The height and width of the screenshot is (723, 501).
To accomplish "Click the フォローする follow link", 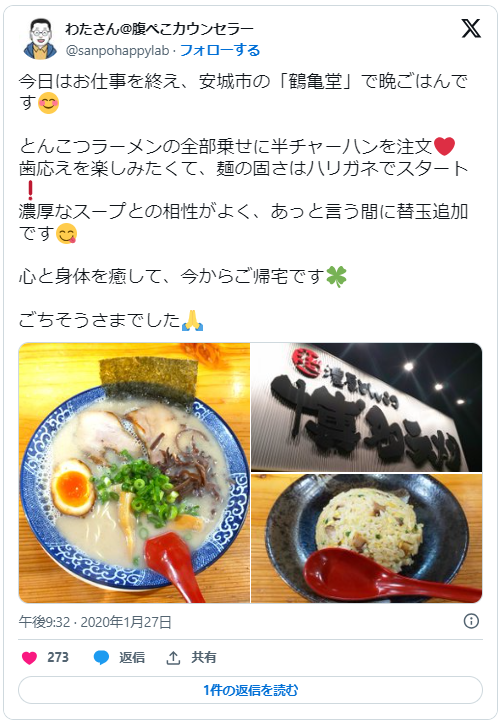I will (x=220, y=50).
